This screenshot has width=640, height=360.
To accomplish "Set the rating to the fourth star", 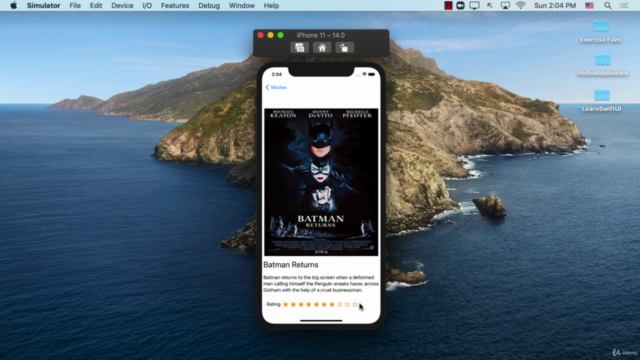I will point(309,304).
